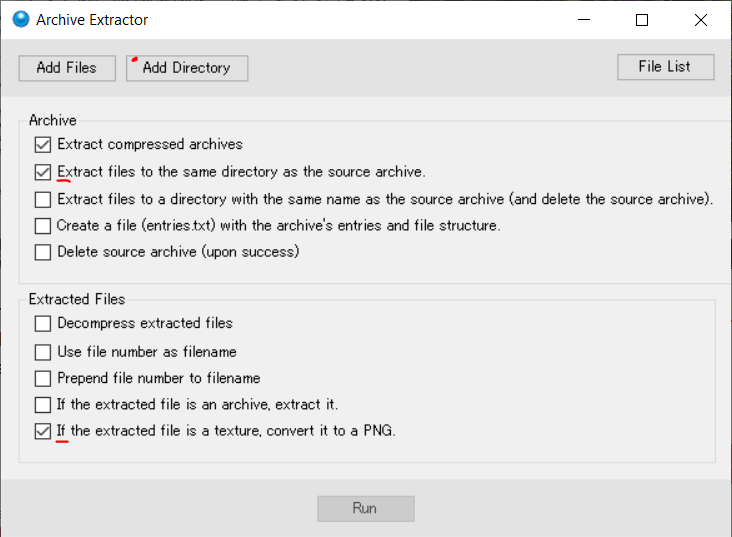The image size is (732, 537).
Task: Click the Extracted Files group label
Action: click(77, 299)
